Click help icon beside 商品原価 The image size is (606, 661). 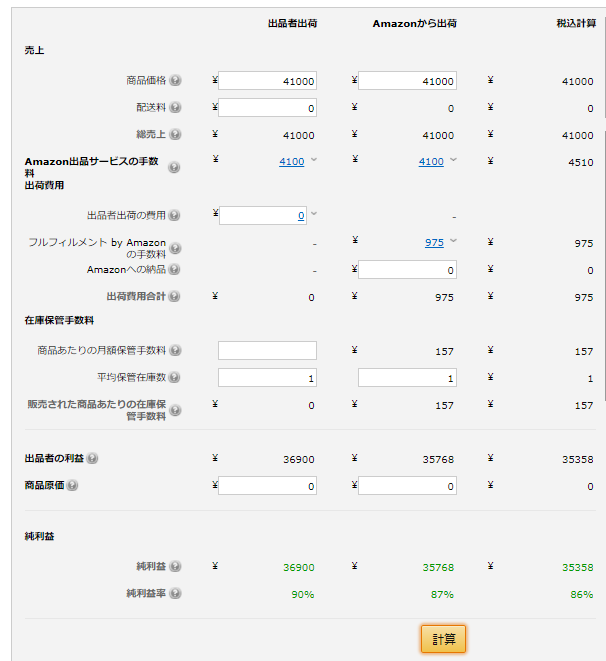[72, 486]
